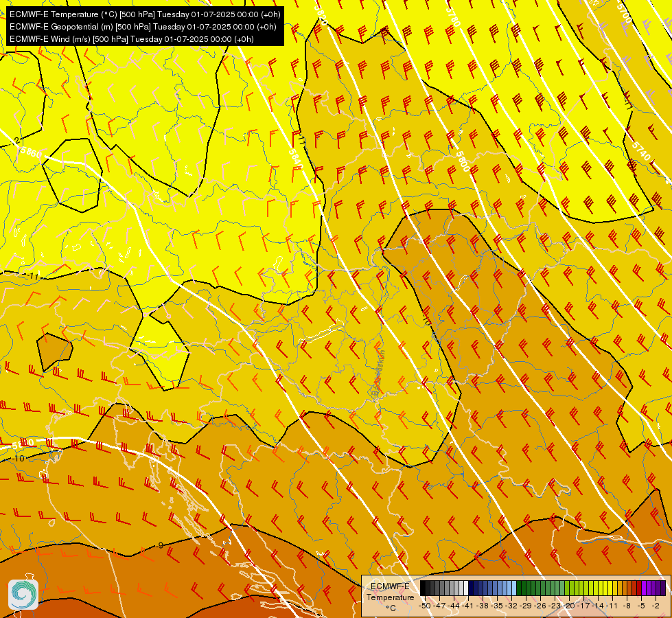Click the 5800 geopotential contour label
672x618 pixels.
[463, 161]
